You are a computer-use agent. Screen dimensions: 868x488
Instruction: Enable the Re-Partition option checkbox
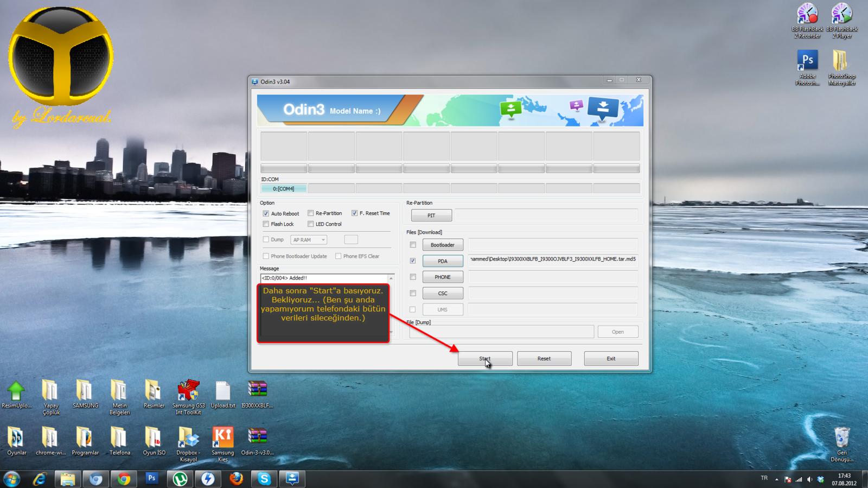(311, 213)
